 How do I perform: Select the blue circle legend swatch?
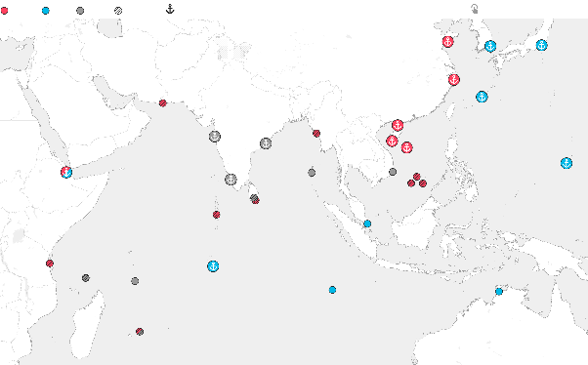point(45,11)
